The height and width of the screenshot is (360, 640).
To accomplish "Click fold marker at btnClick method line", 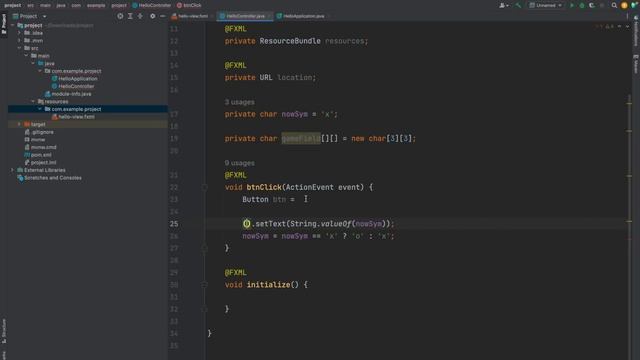I will [x=204, y=187].
